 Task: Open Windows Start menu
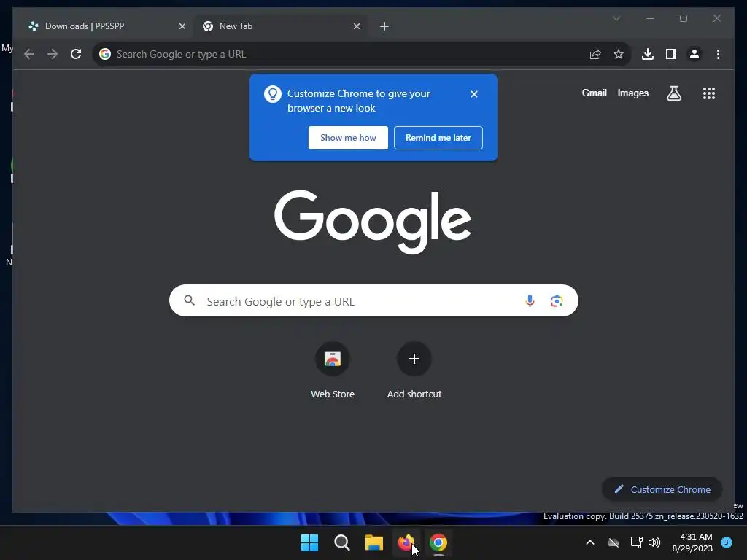click(309, 542)
